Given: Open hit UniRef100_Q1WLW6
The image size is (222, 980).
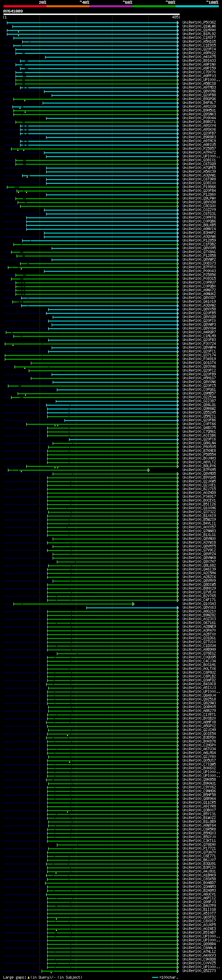Looking at the screenshot, I should click(199, 26).
